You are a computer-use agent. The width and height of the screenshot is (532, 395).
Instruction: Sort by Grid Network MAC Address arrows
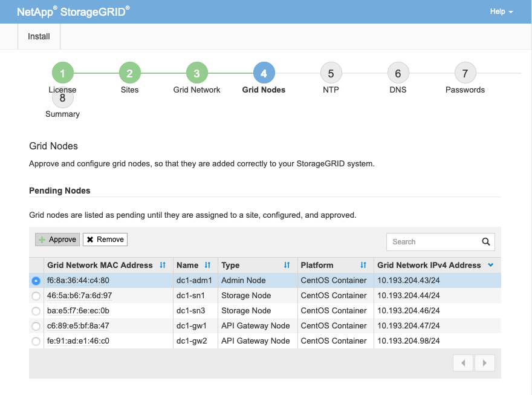tap(163, 266)
